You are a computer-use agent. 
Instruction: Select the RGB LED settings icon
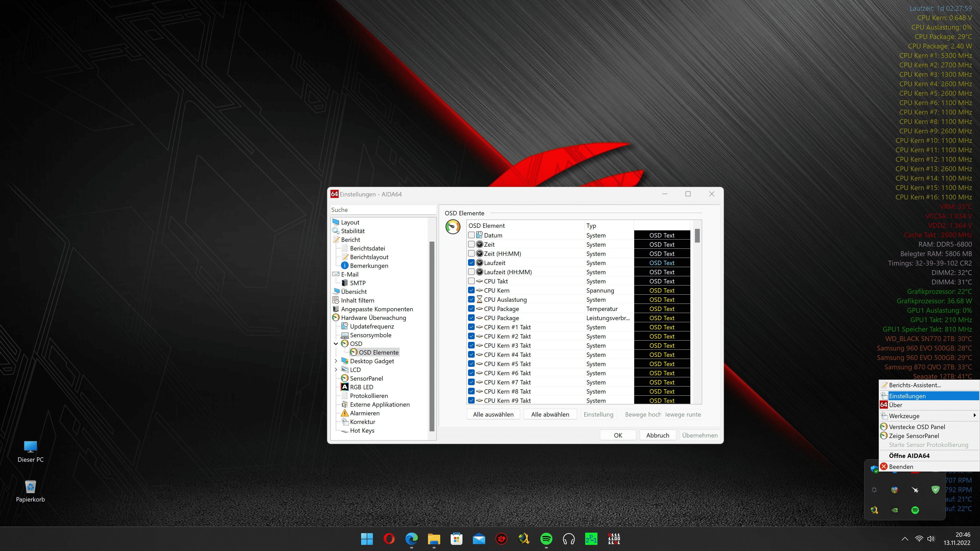(x=345, y=387)
